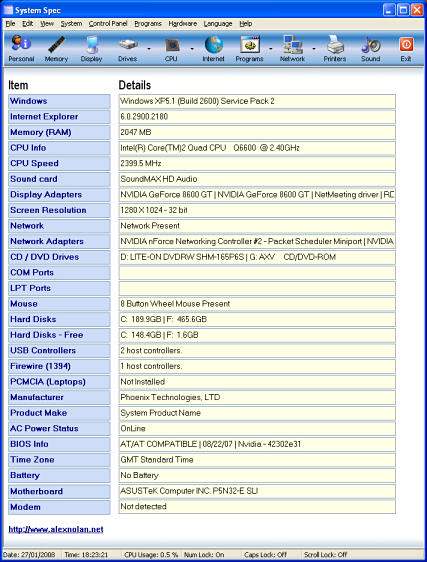Click the 1280 X 1024 - 32 bit field
Image resolution: width=427 pixels, height=562 pixels.
coord(257,210)
